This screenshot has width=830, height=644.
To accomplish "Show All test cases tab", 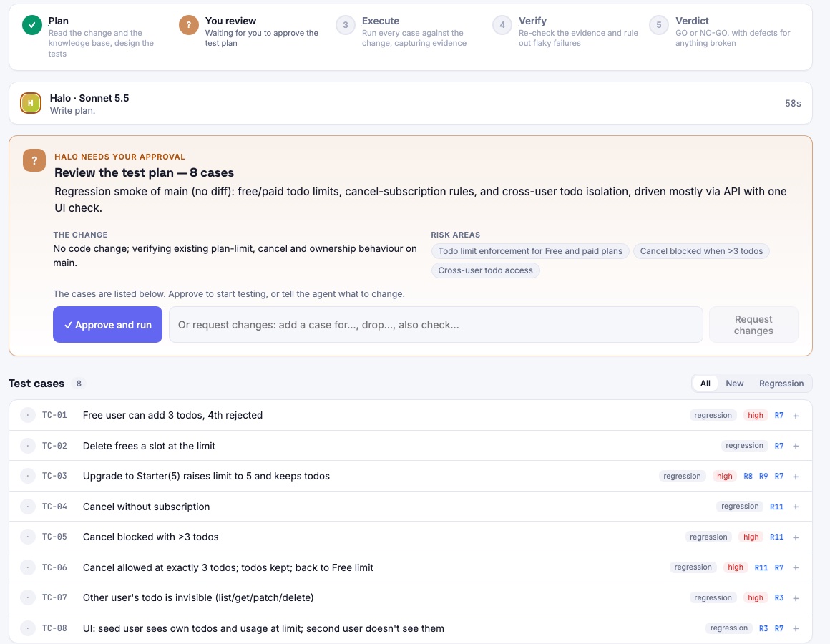I will click(x=705, y=383).
